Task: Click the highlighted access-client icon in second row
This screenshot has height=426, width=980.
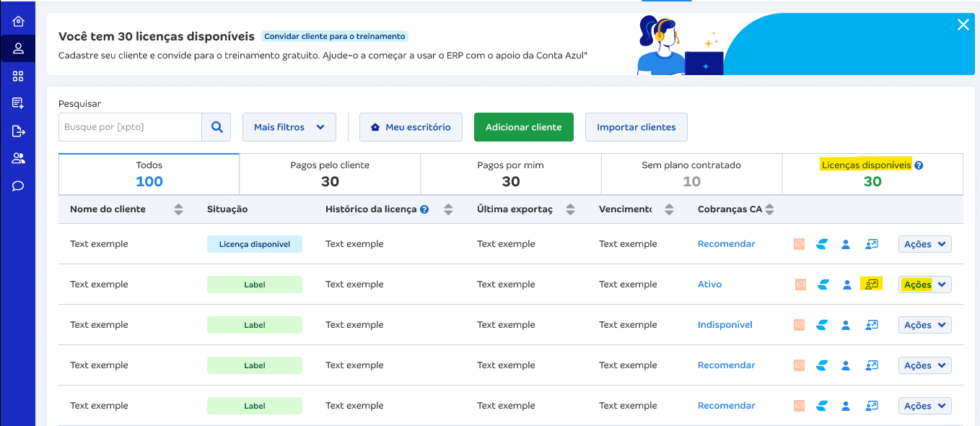Action: point(871,284)
